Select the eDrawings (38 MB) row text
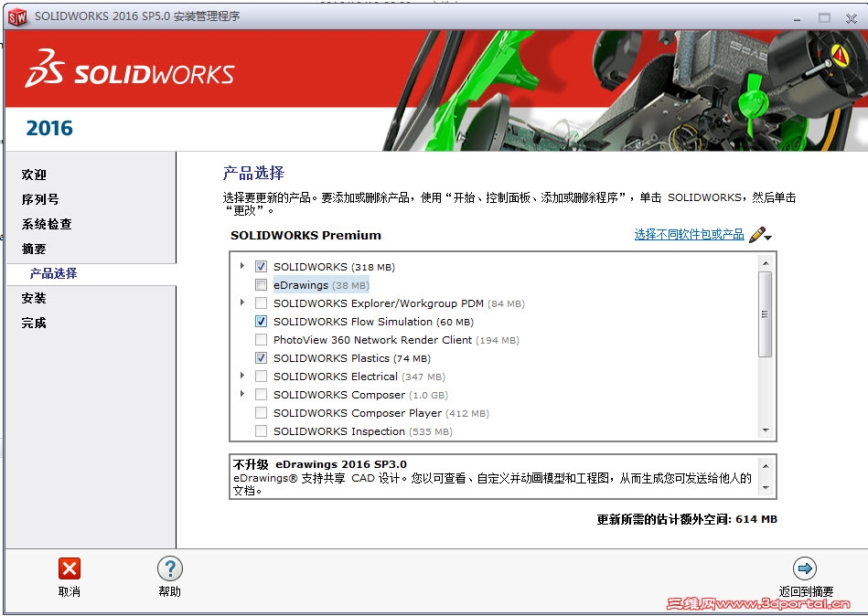Image resolution: width=868 pixels, height=616 pixels. click(321, 285)
